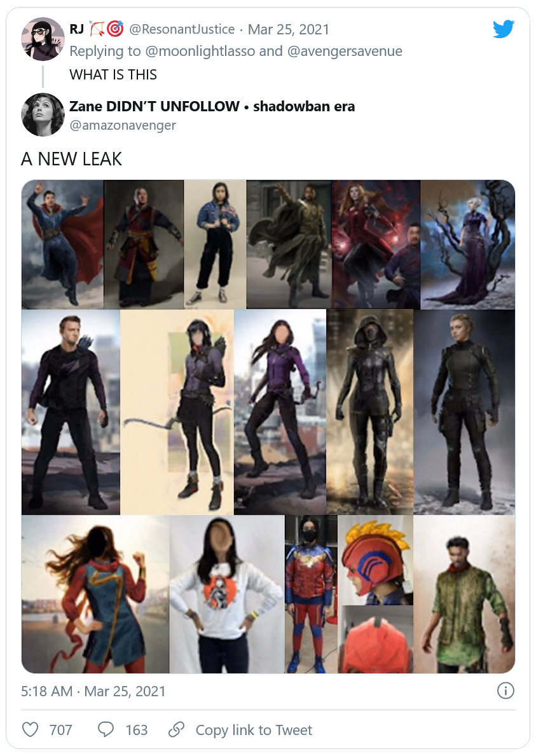Open the top row costume concept image

coord(268,244)
